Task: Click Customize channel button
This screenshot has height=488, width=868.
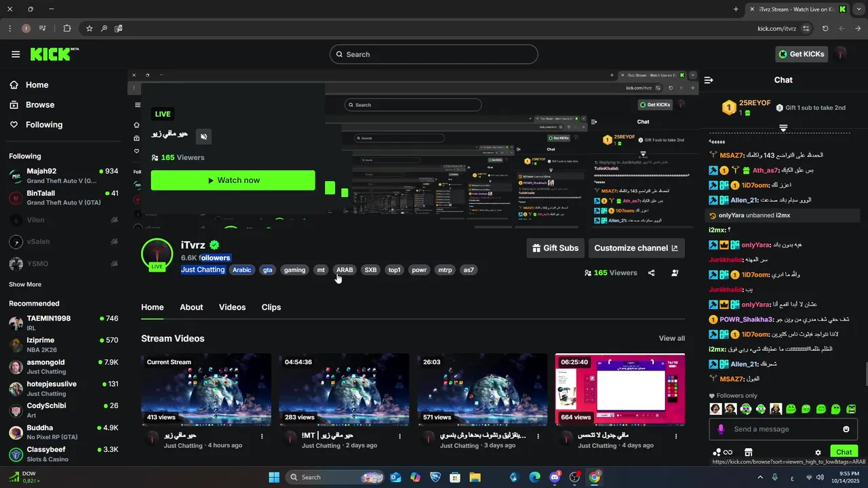Action: (636, 248)
